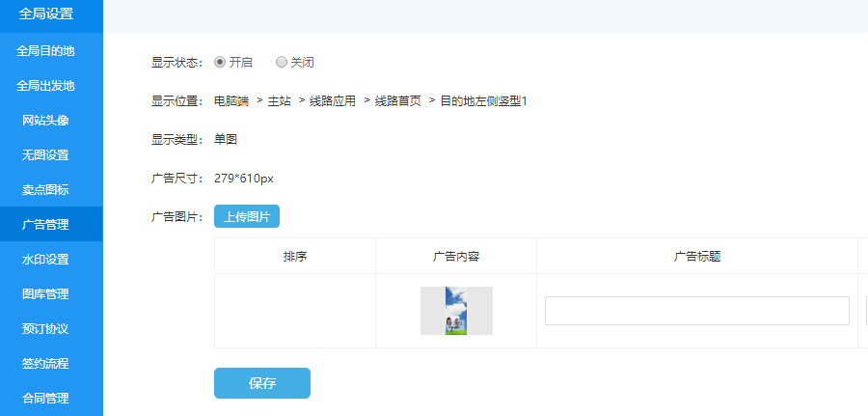Open the 预订协议 menu entry
Viewport: 868px width, 416px height.
click(x=45, y=329)
